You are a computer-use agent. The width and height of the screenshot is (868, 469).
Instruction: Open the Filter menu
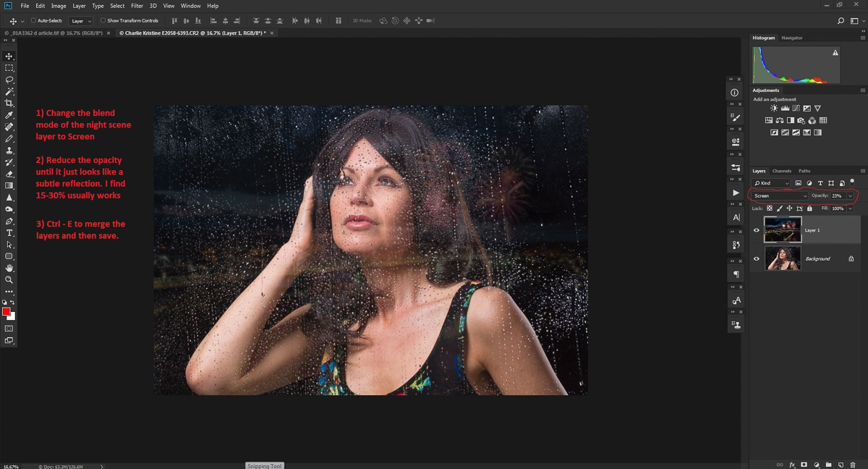137,6
